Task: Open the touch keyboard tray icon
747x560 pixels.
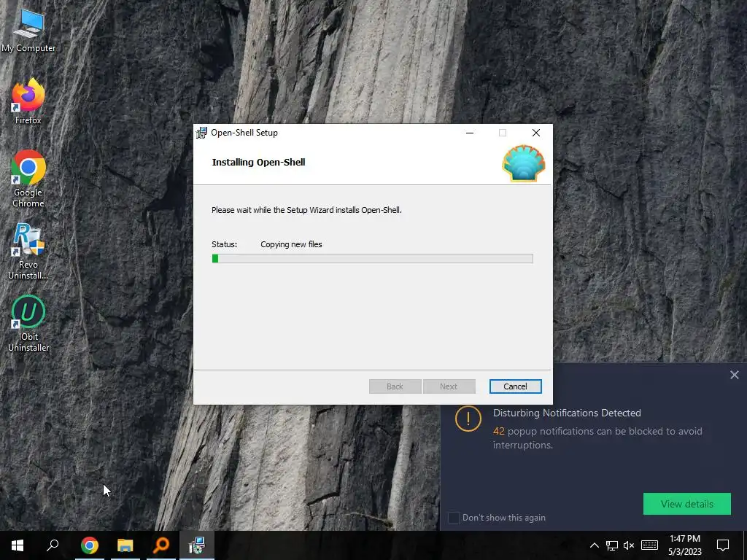Action: (x=649, y=545)
